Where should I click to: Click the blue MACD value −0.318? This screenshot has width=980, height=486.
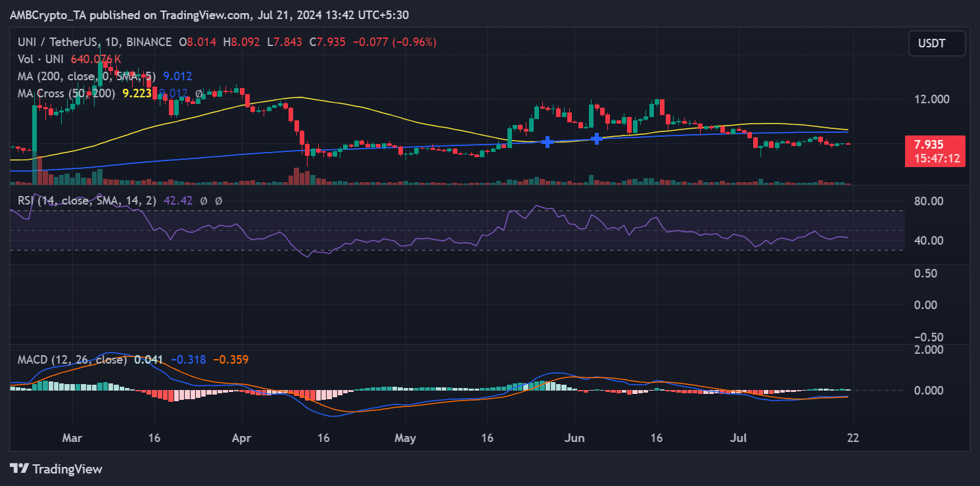[x=188, y=360]
